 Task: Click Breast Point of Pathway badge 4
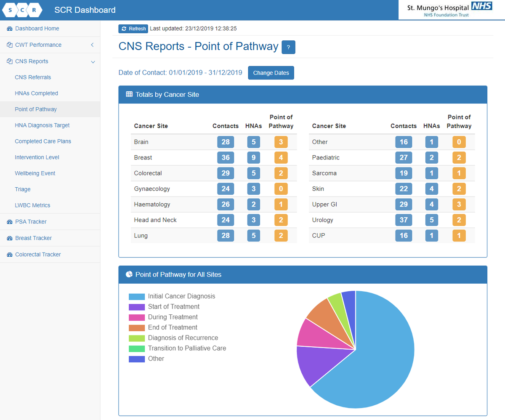click(x=281, y=157)
